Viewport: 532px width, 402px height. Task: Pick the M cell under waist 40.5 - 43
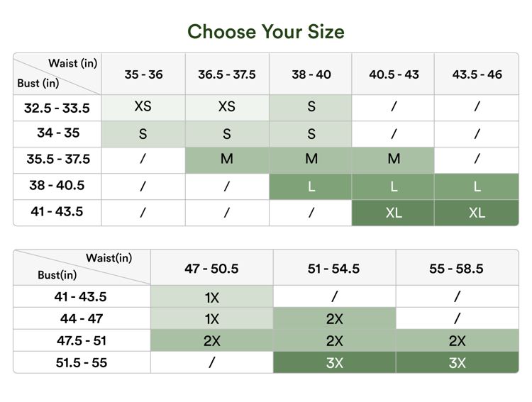tap(394, 160)
